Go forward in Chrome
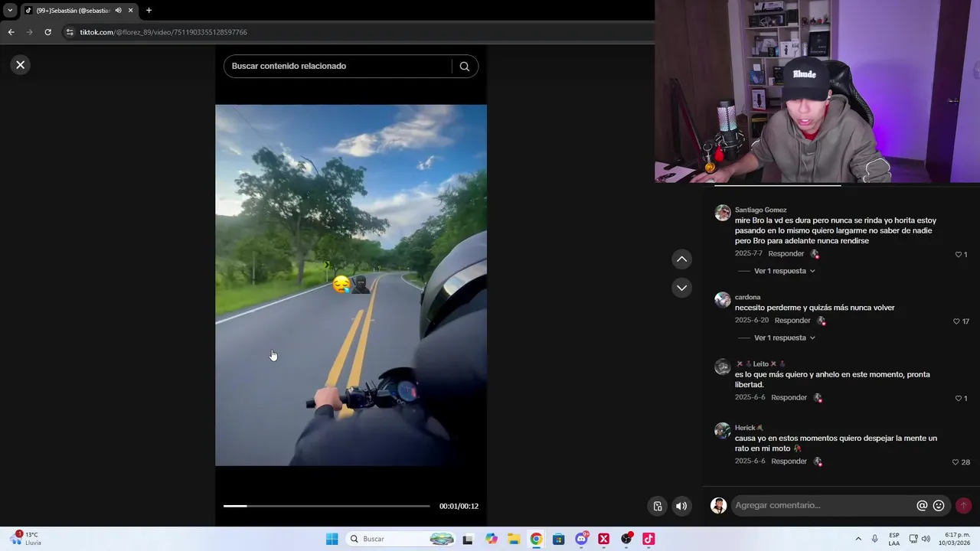Viewport: 980px width, 551px height. 29,32
